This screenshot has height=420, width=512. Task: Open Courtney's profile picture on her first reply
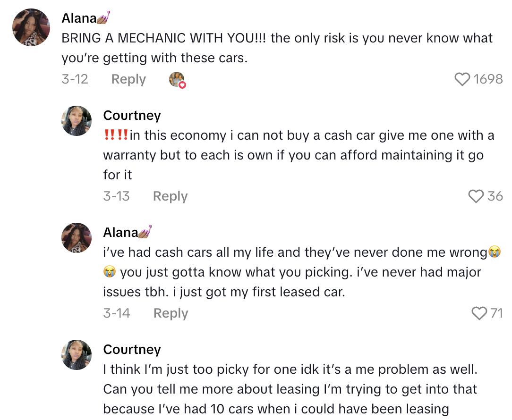pos(76,121)
